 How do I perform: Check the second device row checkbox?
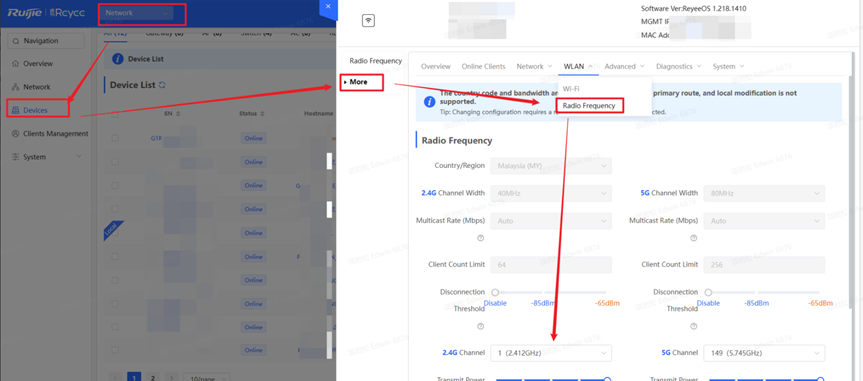coord(115,162)
